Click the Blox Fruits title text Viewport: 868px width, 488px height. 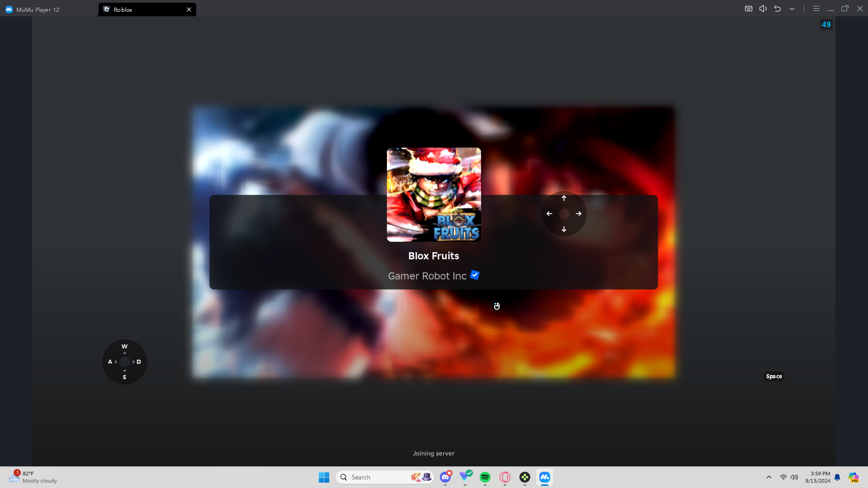tap(434, 256)
